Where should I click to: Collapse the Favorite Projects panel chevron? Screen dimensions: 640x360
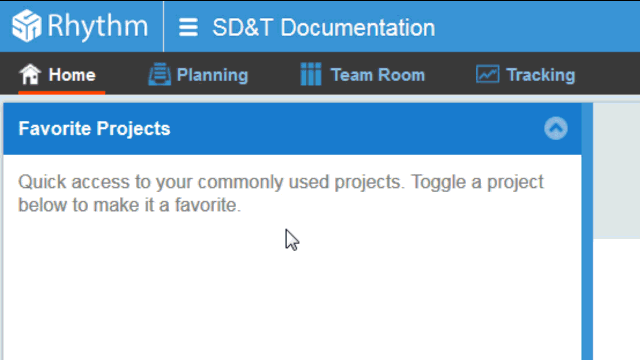point(556,128)
